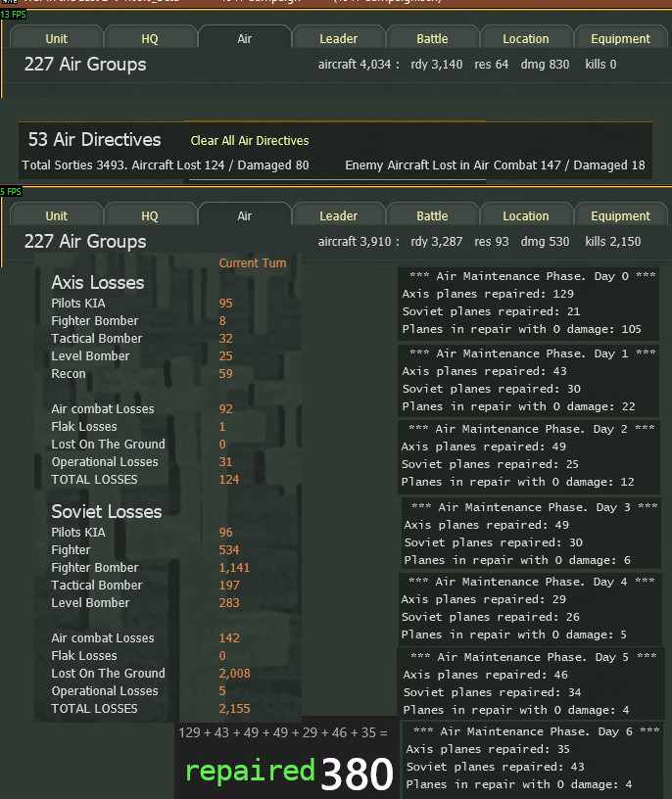The height and width of the screenshot is (799, 672).
Task: Open the Unit tab in the lower panel
Action: coord(56,215)
